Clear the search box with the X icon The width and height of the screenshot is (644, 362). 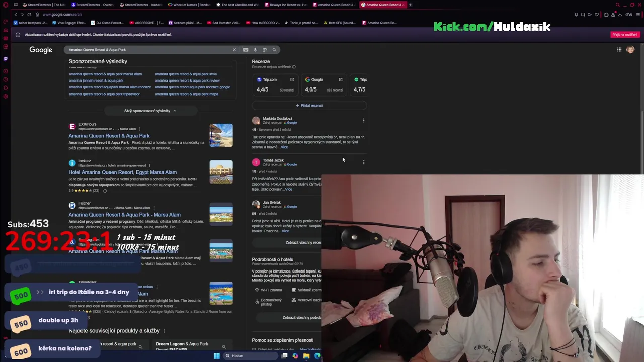(x=234, y=50)
